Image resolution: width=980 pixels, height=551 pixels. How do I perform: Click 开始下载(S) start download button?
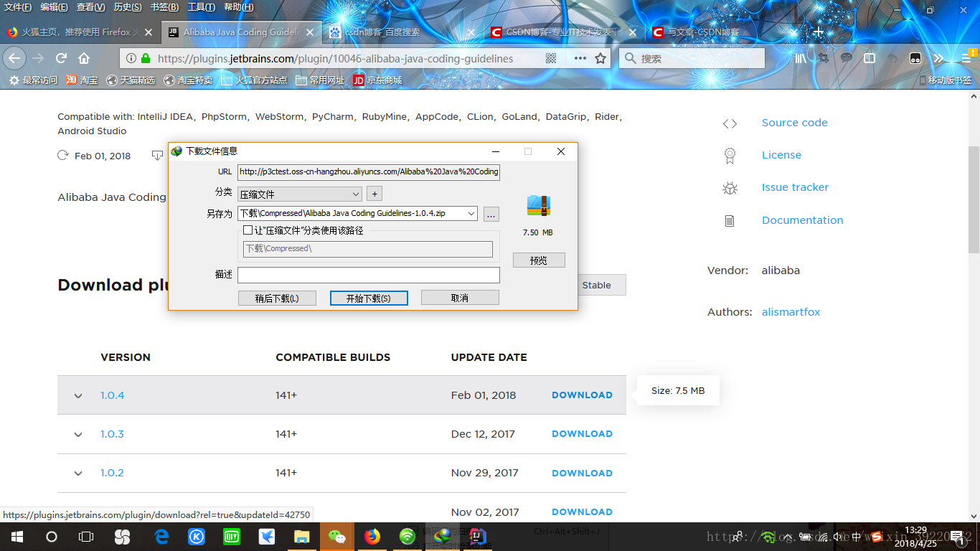point(369,298)
